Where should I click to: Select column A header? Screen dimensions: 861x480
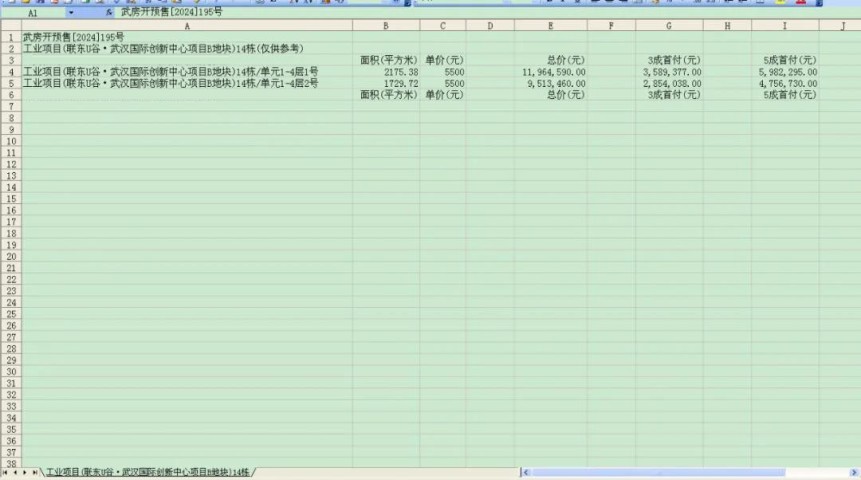[187, 26]
